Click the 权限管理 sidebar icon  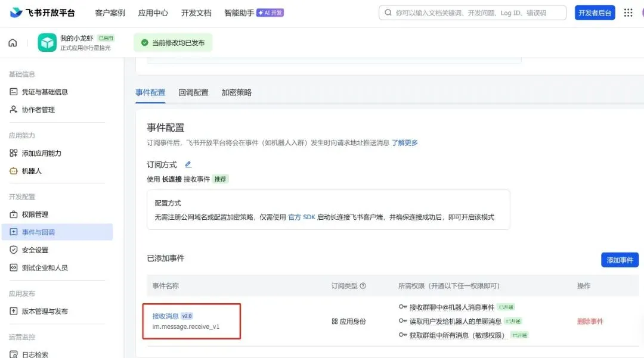tap(14, 214)
